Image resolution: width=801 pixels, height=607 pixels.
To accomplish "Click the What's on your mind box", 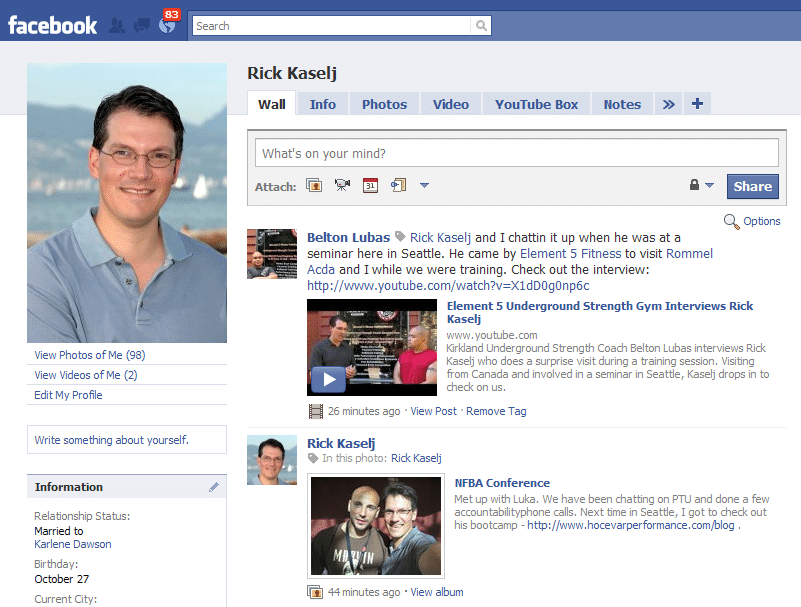I will tap(516, 153).
